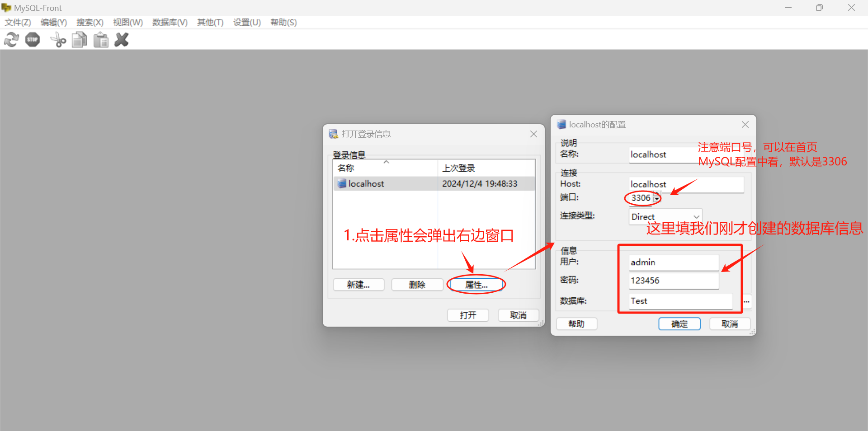This screenshot has height=431, width=868.
Task: Sort by the 名称 column header
Action: point(385,168)
